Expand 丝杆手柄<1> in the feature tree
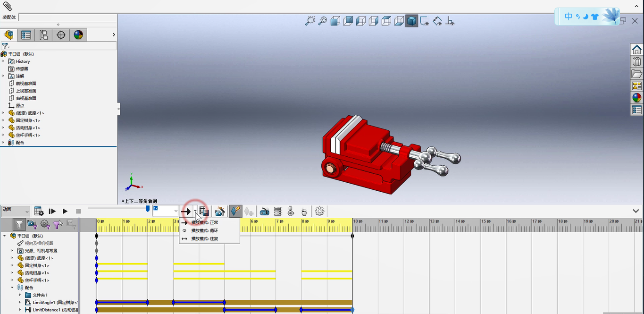This screenshot has height=314, width=644. pos(3,135)
